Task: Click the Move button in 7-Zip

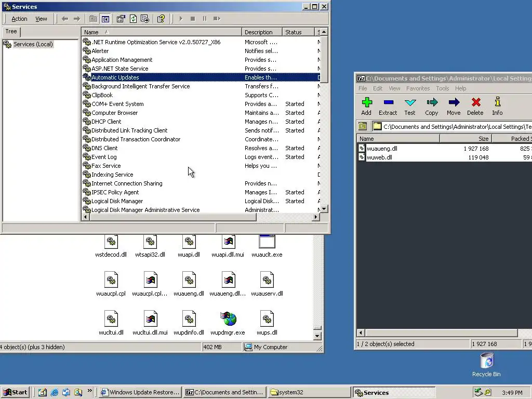Action: click(454, 107)
